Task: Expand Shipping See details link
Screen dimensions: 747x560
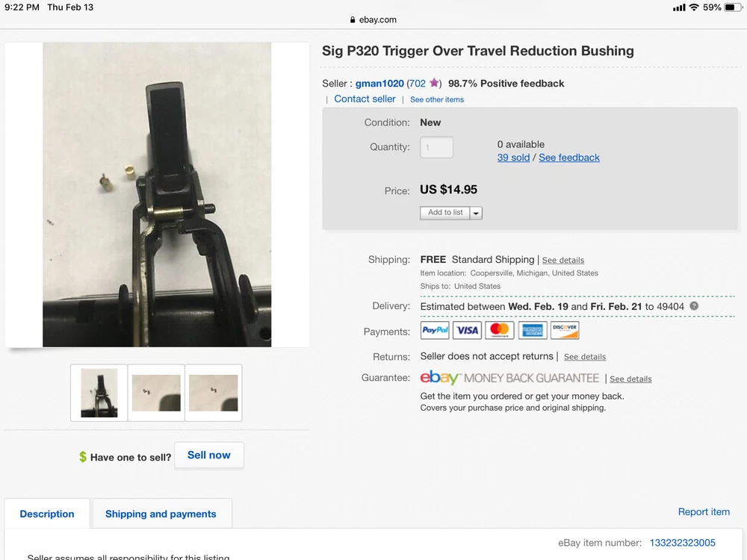Action: pos(563,260)
